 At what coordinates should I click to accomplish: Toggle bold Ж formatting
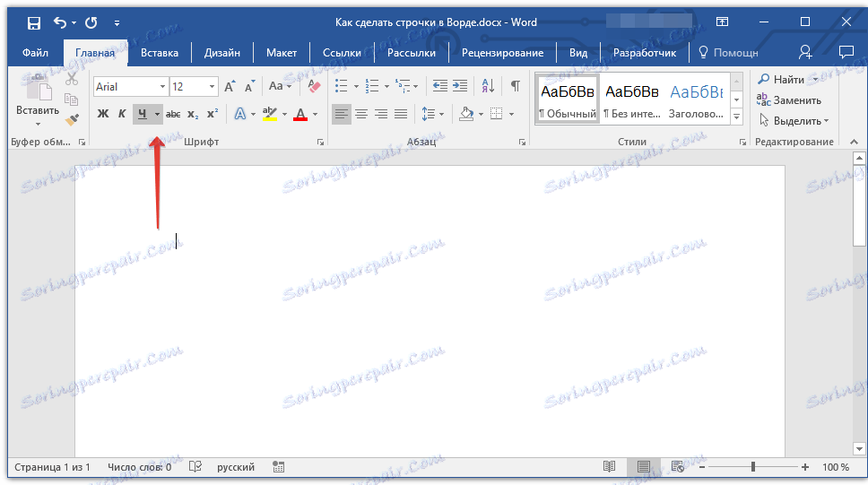[x=103, y=114]
